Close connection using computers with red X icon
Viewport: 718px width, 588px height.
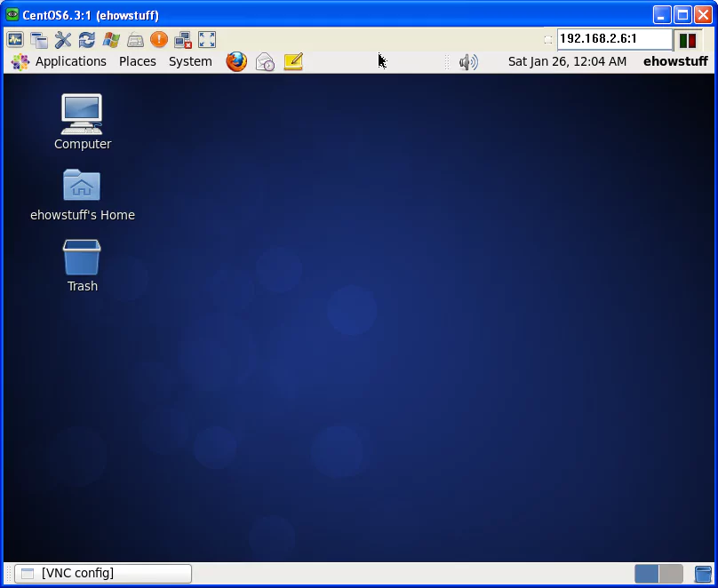tap(183, 39)
